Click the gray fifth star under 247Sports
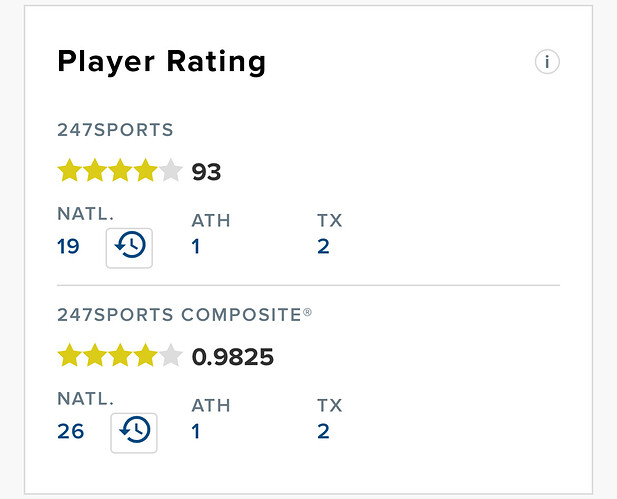This screenshot has width=617, height=499. 171,171
